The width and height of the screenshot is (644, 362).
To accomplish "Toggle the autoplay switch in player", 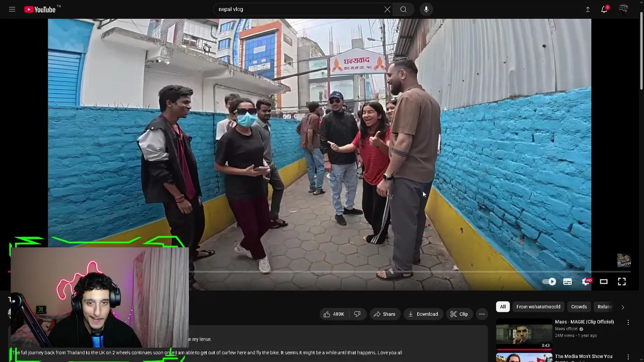I will click(549, 282).
